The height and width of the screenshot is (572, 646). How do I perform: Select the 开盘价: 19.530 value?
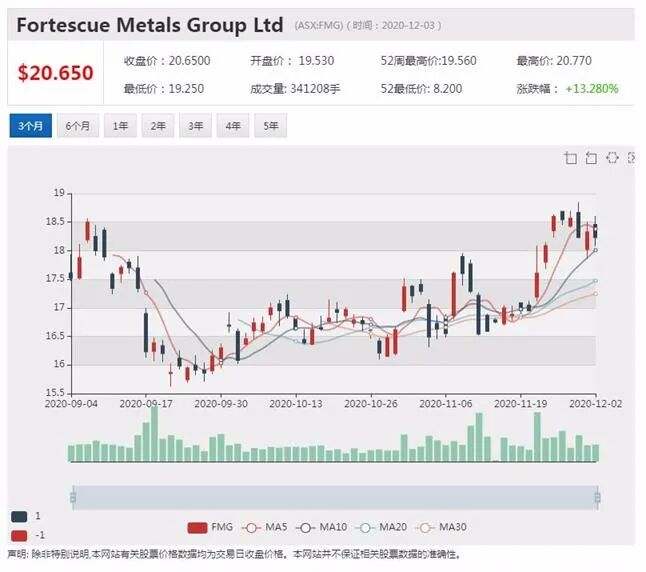[x=292, y=61]
